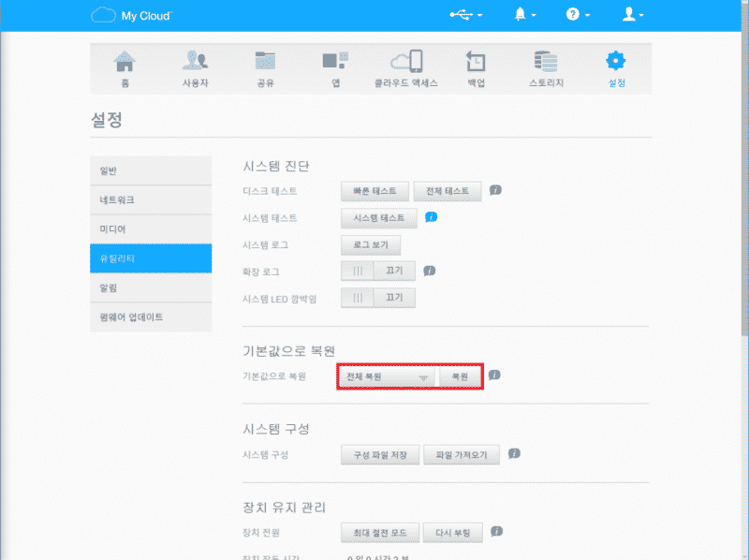Run the 전체 테스트 disk test

coord(448,191)
